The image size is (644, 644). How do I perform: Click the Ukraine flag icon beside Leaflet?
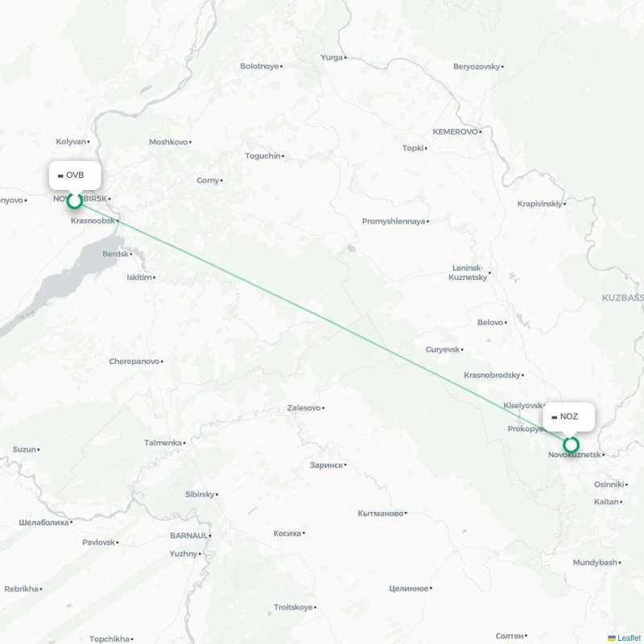tap(612, 638)
